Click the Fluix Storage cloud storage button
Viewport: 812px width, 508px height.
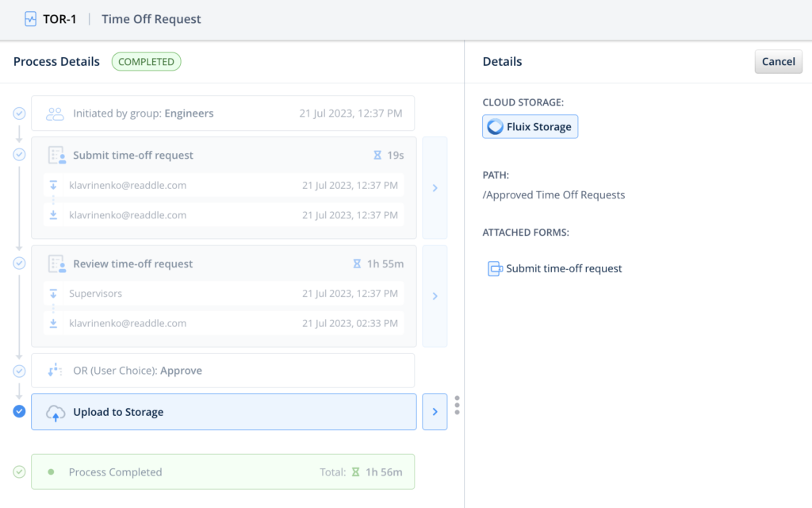click(x=530, y=127)
